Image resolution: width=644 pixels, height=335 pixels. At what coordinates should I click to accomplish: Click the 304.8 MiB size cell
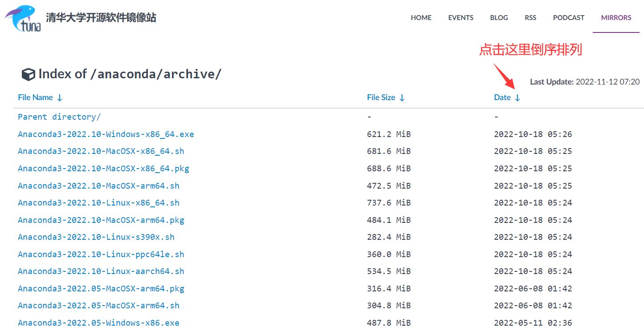coord(389,306)
